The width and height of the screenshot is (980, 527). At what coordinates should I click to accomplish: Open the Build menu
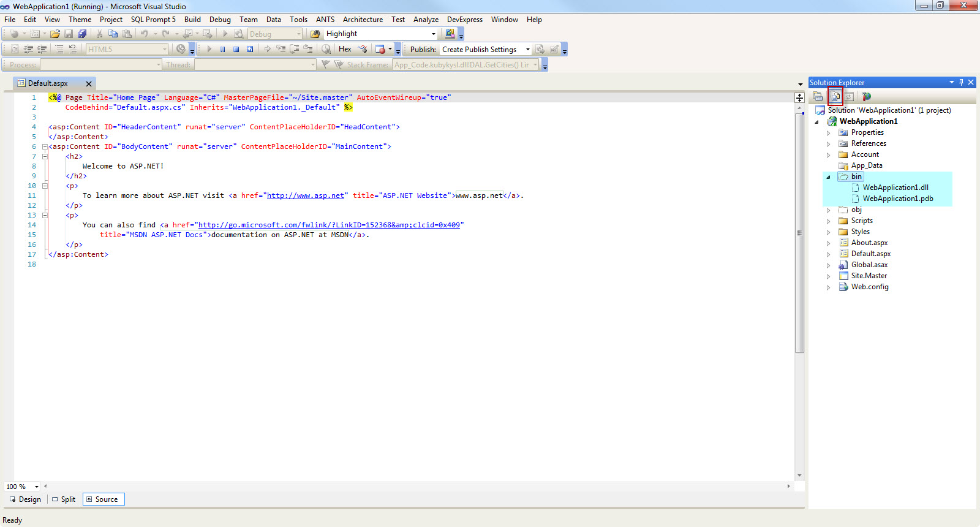point(192,20)
